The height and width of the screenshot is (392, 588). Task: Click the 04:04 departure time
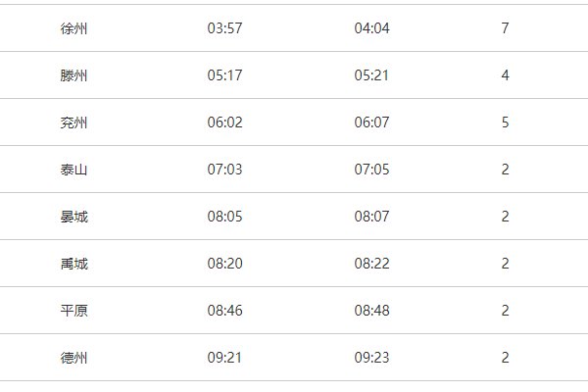(371, 28)
